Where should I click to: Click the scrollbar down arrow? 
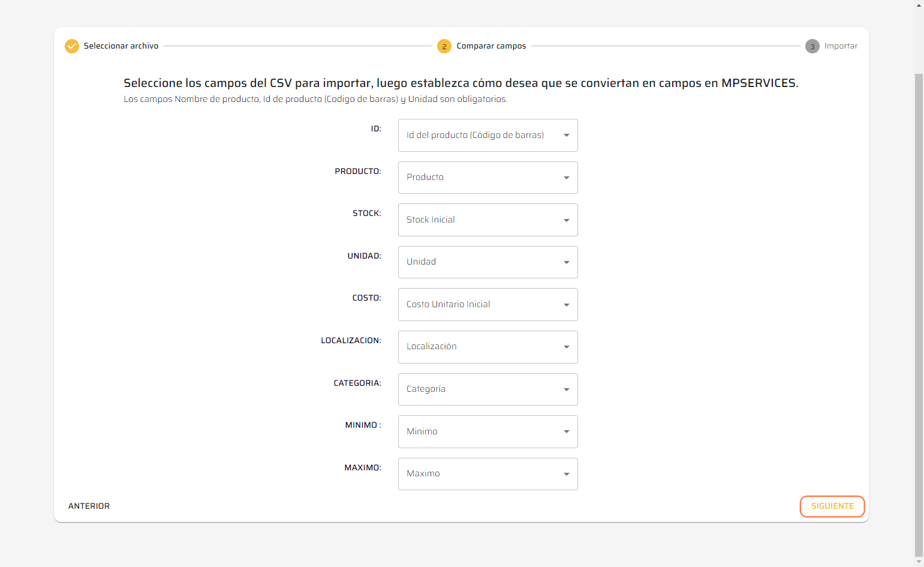[919, 562]
